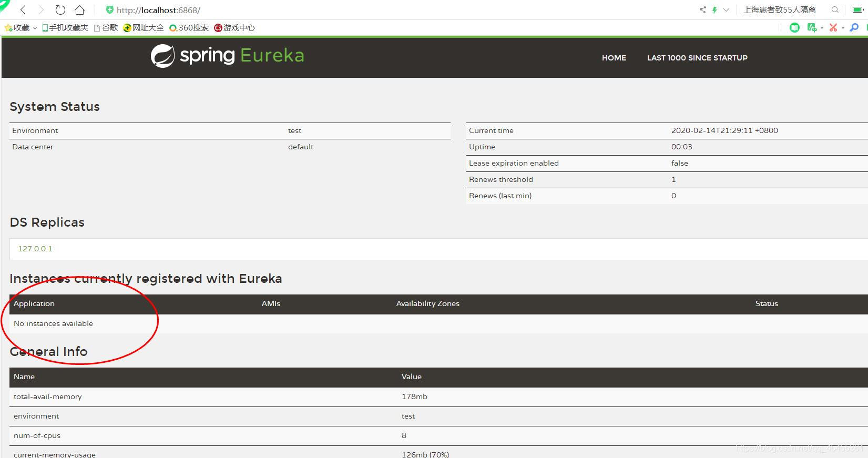Image resolution: width=868 pixels, height=458 pixels.
Task: Click the Current time label
Action: (491, 130)
